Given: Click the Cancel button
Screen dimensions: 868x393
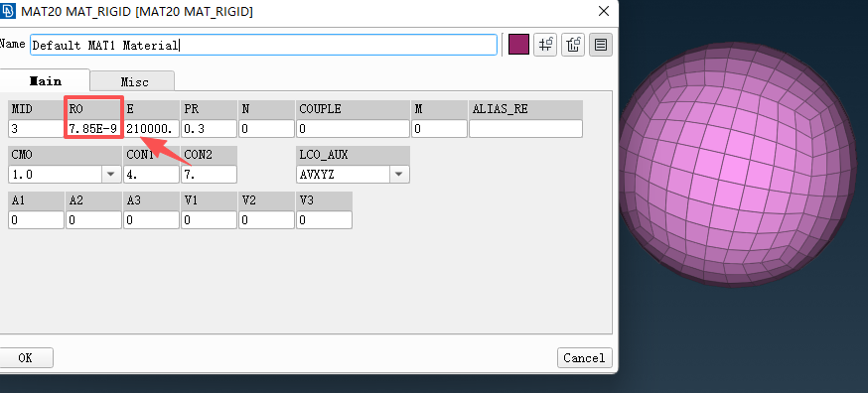Looking at the screenshot, I should pos(584,358).
